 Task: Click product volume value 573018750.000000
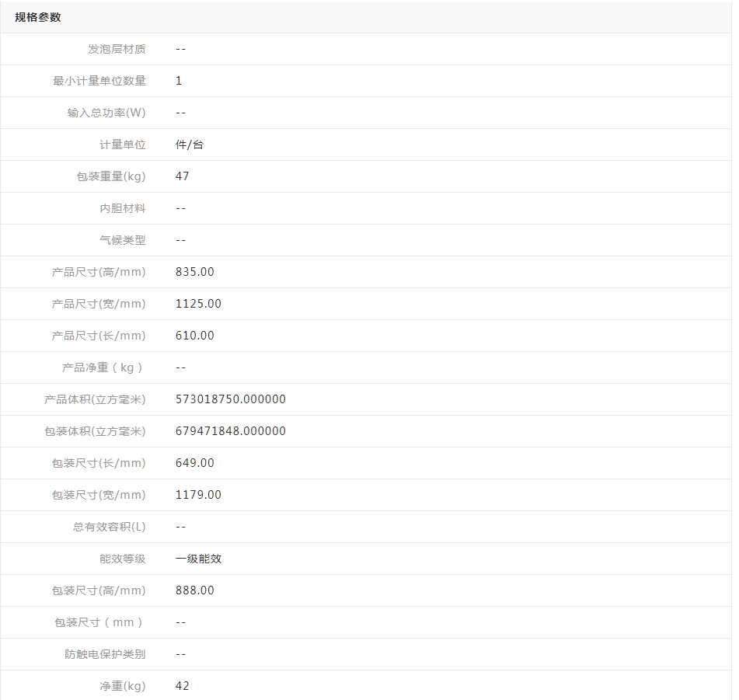[x=231, y=399]
